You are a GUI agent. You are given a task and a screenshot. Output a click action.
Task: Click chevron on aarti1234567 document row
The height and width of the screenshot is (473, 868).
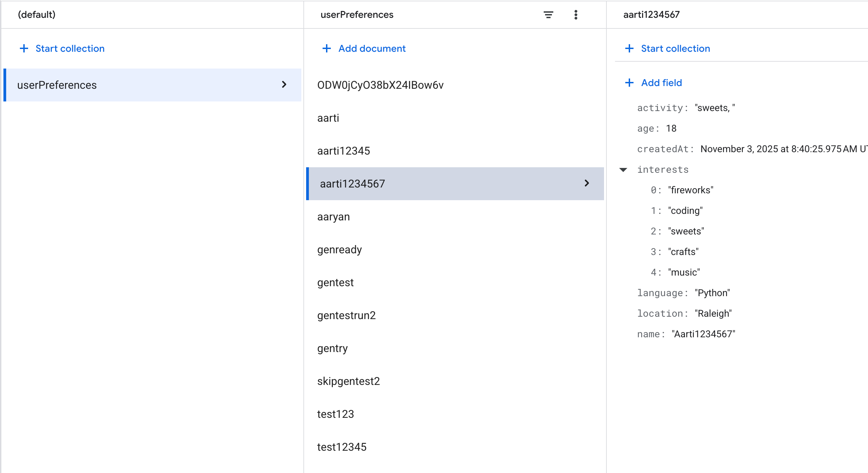[x=587, y=183]
